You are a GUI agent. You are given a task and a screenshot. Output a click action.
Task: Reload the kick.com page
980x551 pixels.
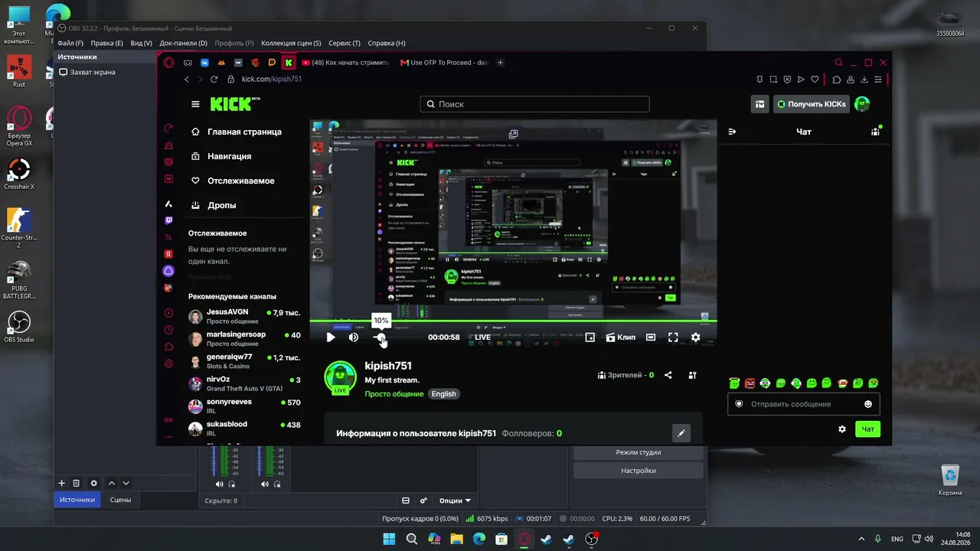coord(214,80)
